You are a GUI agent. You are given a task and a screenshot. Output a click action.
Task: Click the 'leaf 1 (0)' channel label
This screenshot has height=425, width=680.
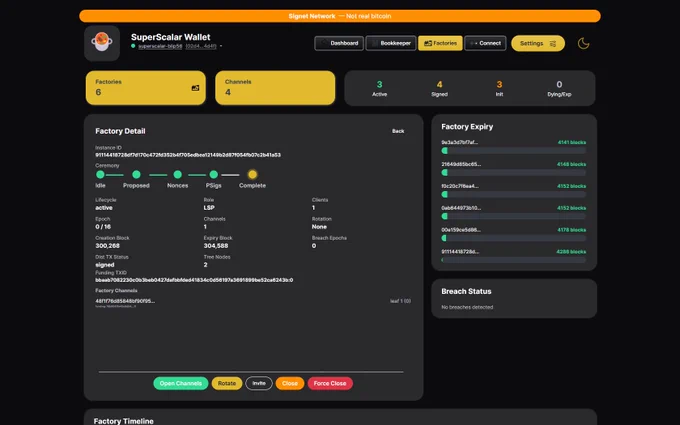(400, 301)
